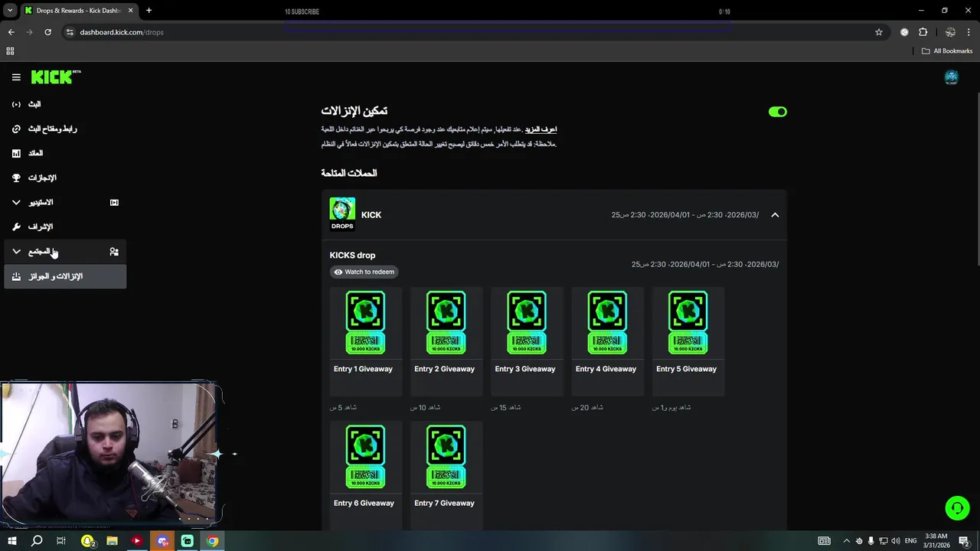Viewport: 980px width, 551px height.
Task: Open العائد in the sidebar
Action: coord(65,153)
